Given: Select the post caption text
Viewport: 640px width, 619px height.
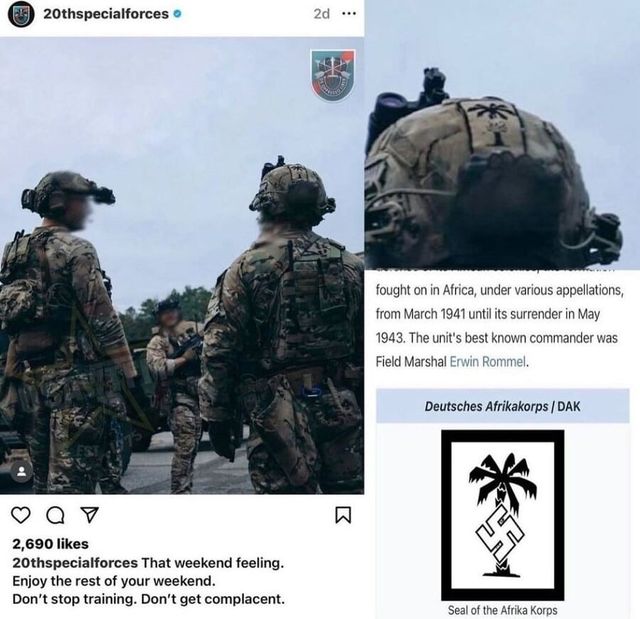Looking at the screenshot, I should (149, 581).
